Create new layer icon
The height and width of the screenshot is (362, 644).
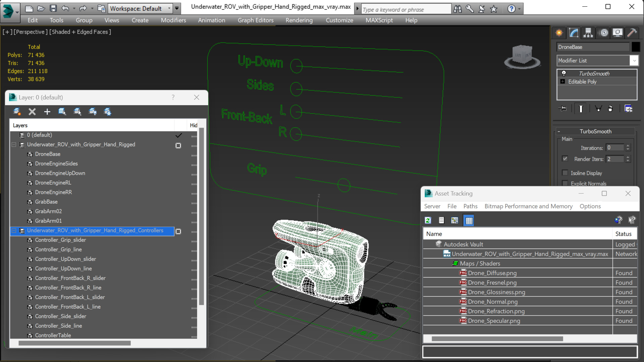[17, 112]
